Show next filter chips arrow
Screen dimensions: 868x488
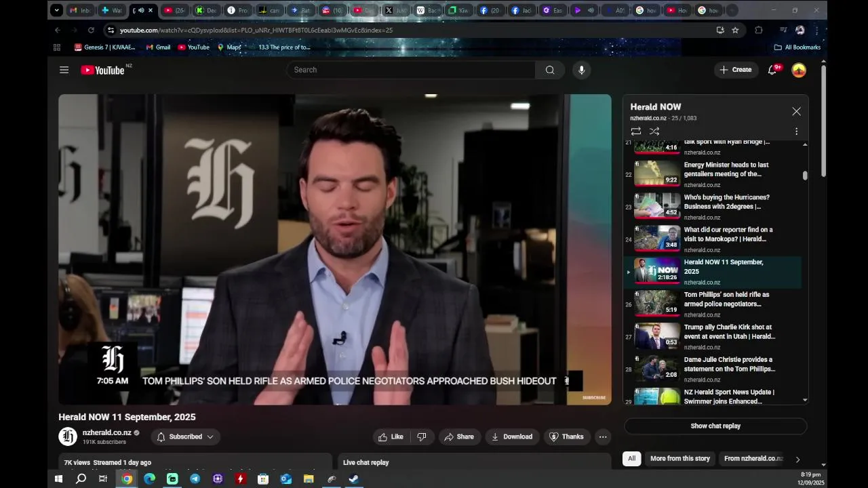[x=797, y=459]
